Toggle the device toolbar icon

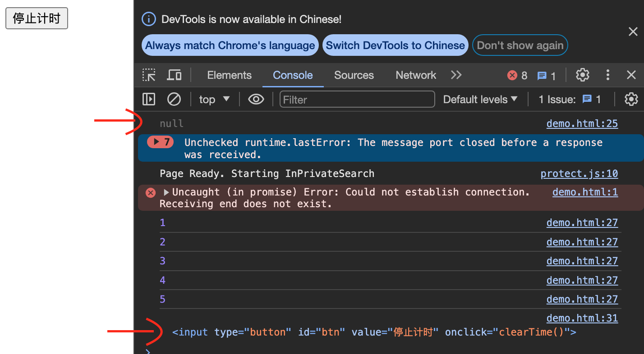point(174,75)
